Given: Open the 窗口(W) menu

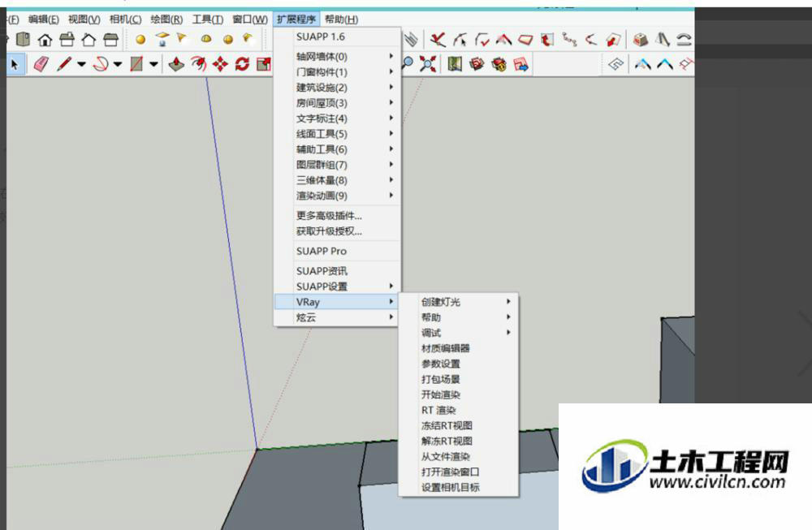Looking at the screenshot, I should [x=249, y=19].
